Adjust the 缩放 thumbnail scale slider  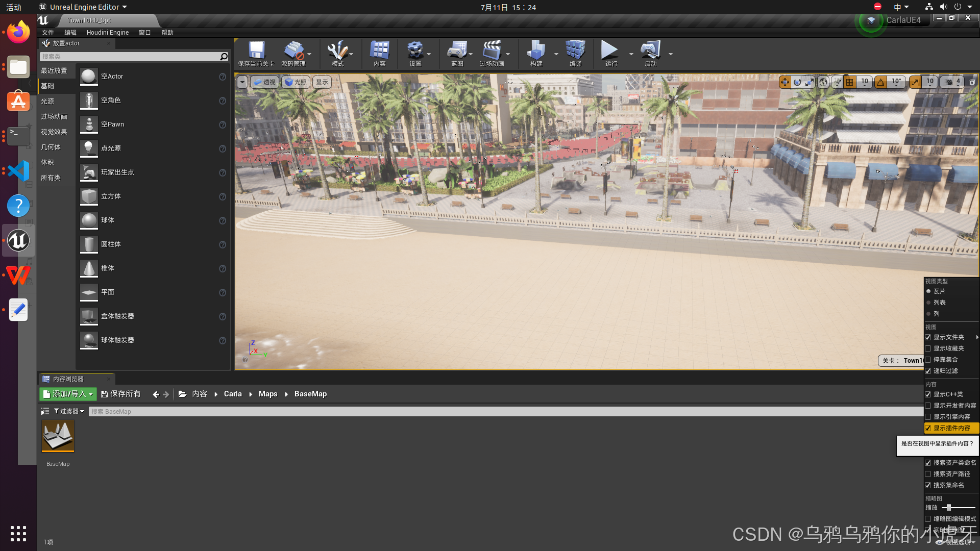point(949,508)
